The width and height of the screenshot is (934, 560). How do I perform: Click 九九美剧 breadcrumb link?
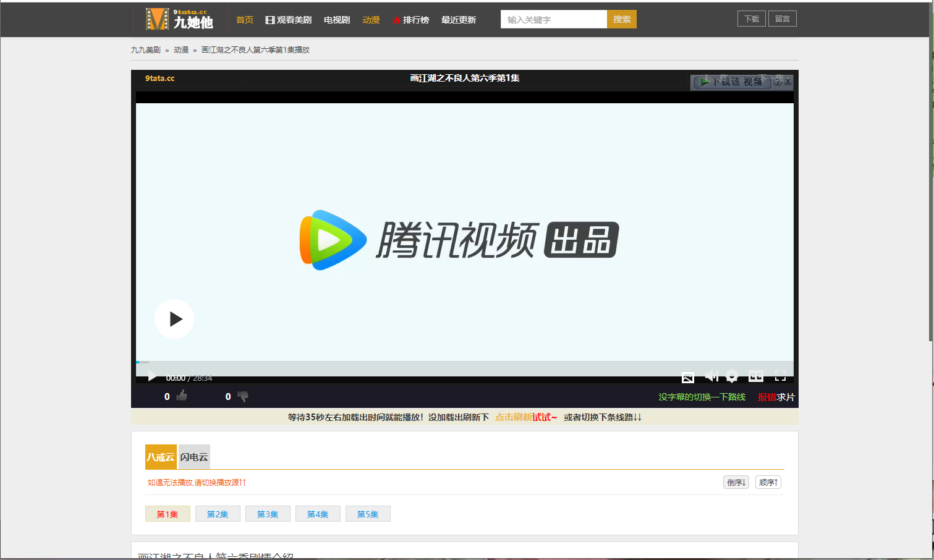tap(145, 50)
